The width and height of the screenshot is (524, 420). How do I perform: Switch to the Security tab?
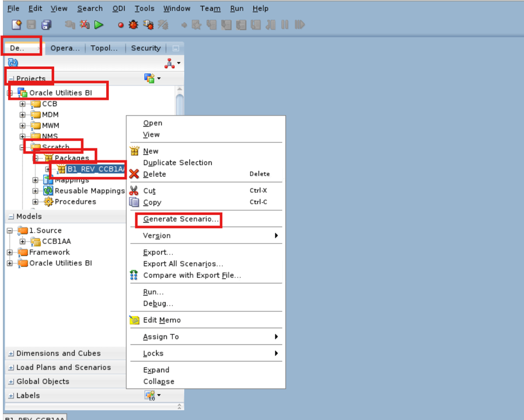pyautogui.click(x=146, y=48)
